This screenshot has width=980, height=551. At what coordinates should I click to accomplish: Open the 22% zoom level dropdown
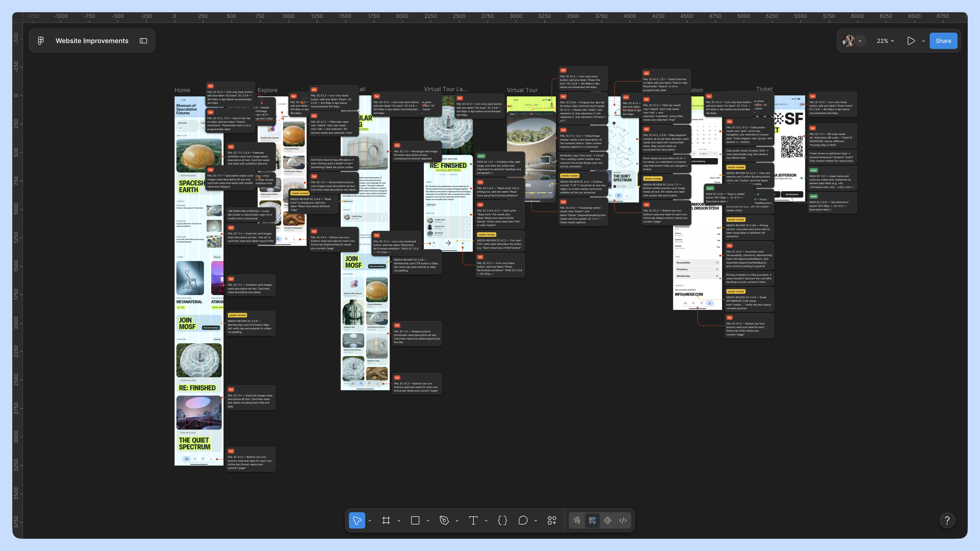pos(885,41)
